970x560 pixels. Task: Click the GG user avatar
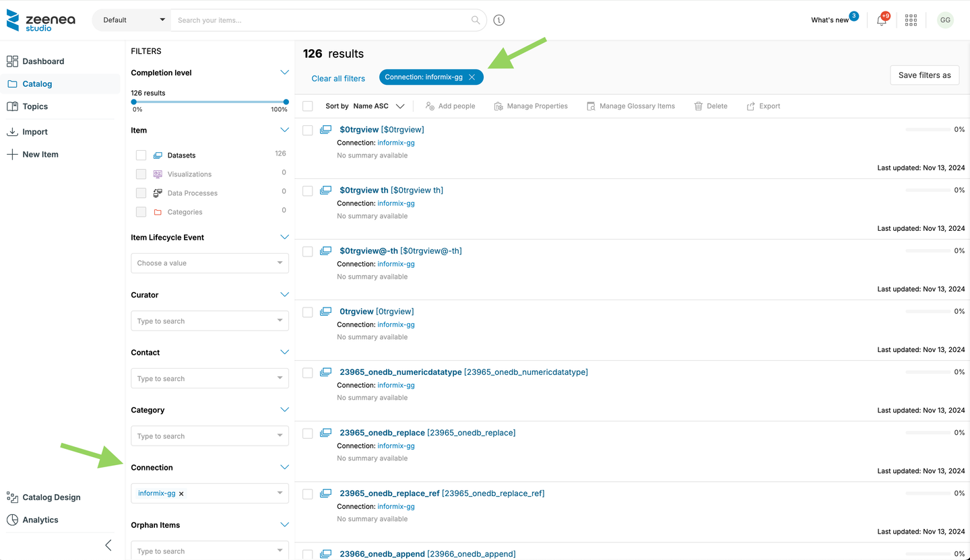945,20
